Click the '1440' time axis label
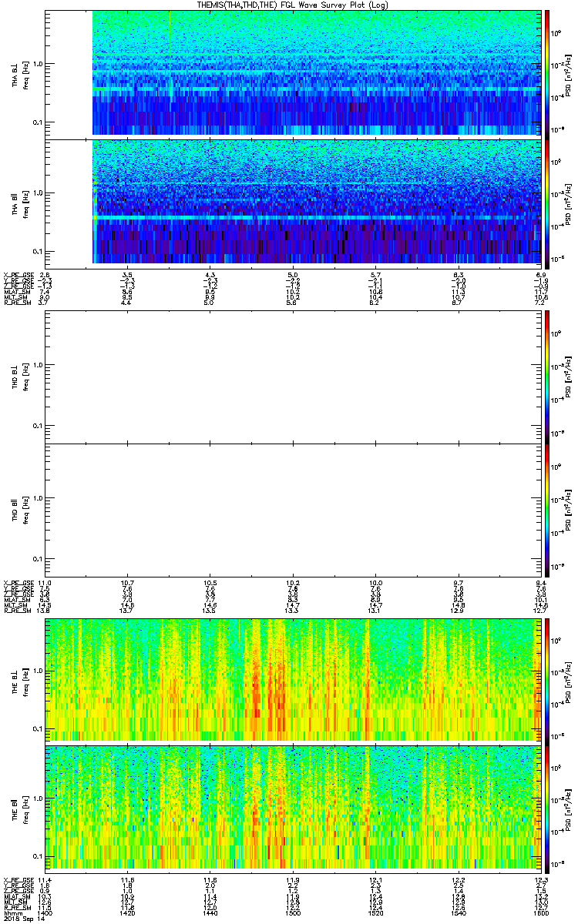578x924 pixels. 210,912
